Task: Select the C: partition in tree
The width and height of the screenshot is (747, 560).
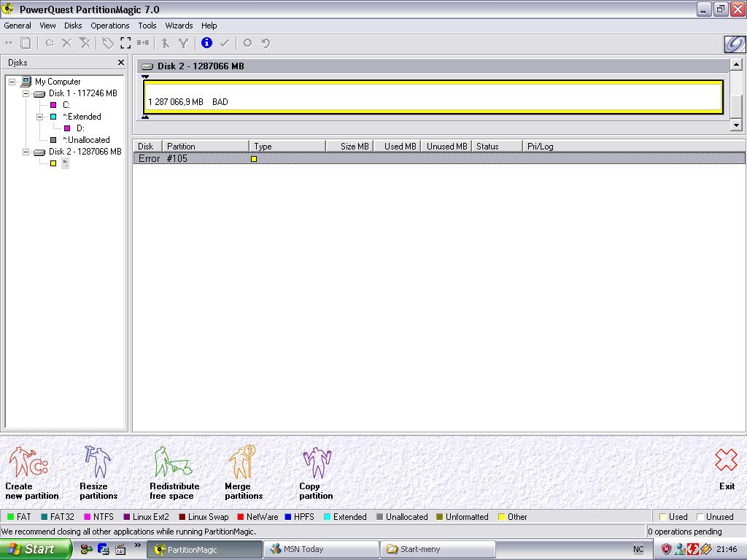Action: [x=66, y=105]
